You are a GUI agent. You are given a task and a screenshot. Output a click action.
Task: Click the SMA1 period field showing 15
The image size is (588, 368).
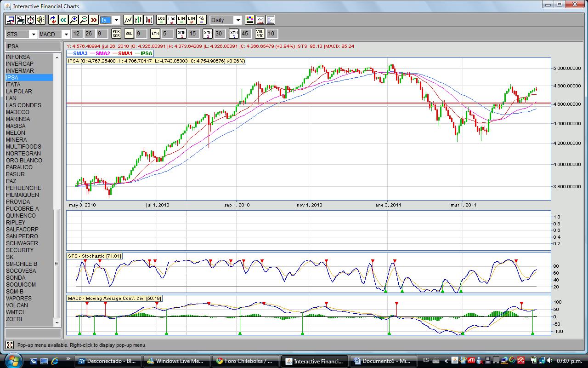click(193, 34)
